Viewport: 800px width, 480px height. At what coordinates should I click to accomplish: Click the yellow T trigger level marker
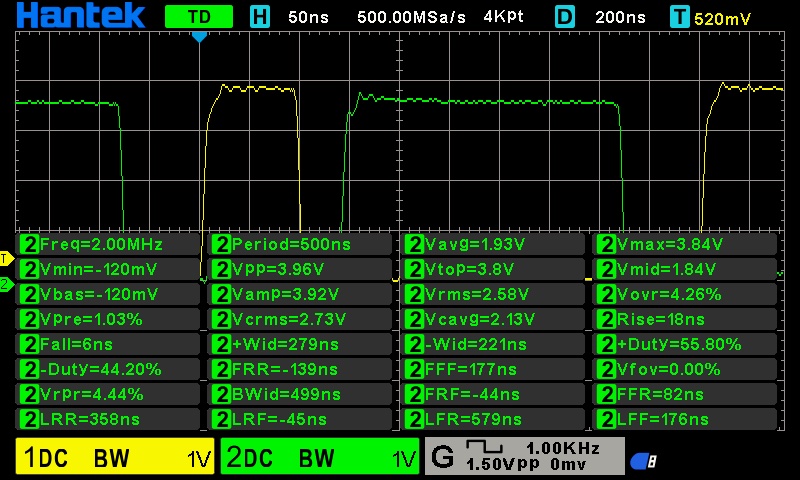click(x=7, y=259)
